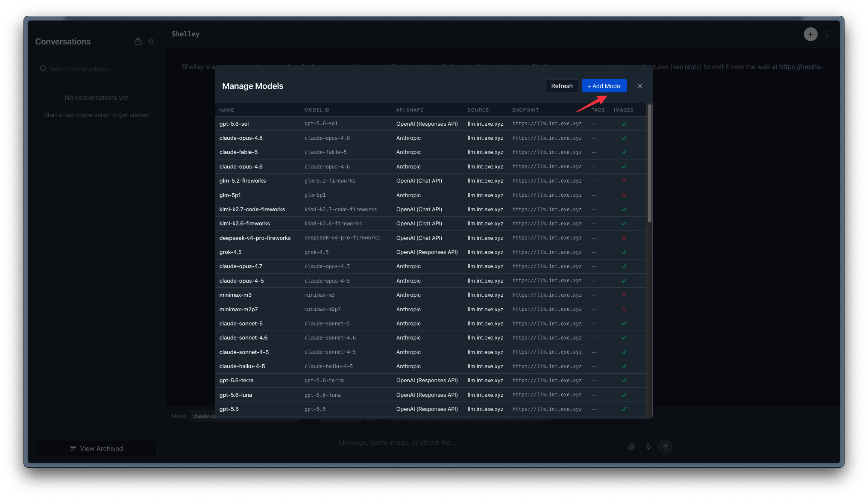Open the vertical three-dot options menu
Screen dimensions: 868x499
coord(827,34)
